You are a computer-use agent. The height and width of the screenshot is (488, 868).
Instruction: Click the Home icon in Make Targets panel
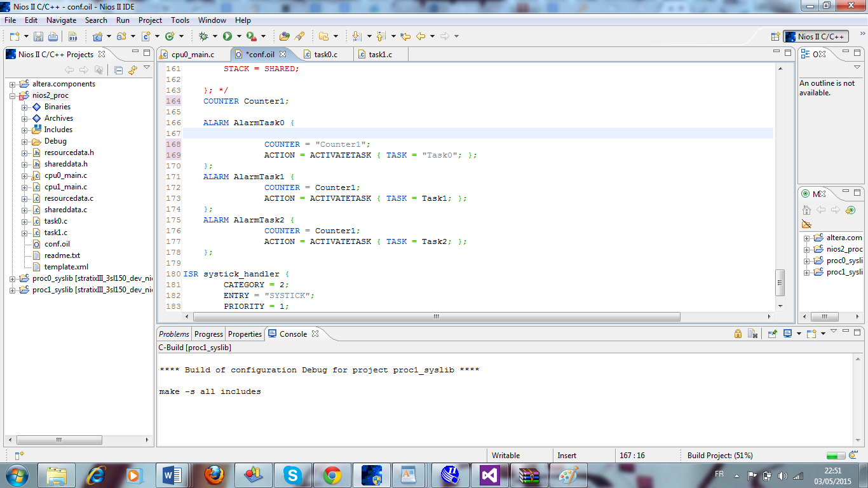pos(806,210)
